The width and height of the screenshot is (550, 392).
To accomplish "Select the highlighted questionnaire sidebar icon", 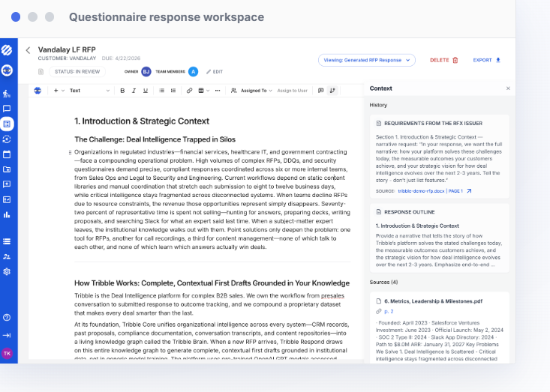I will [x=7, y=124].
